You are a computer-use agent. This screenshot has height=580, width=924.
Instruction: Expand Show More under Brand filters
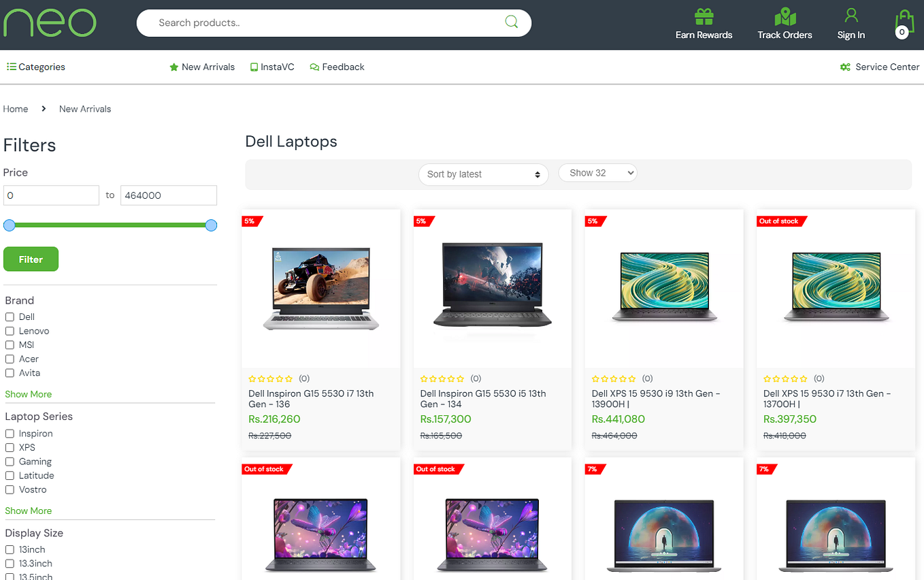[28, 393]
